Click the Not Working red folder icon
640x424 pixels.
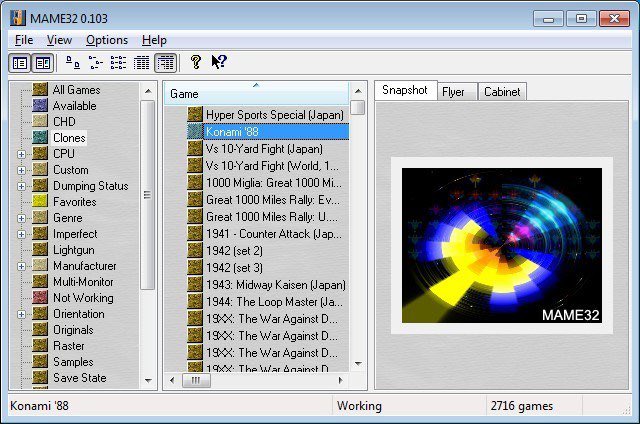point(40,297)
